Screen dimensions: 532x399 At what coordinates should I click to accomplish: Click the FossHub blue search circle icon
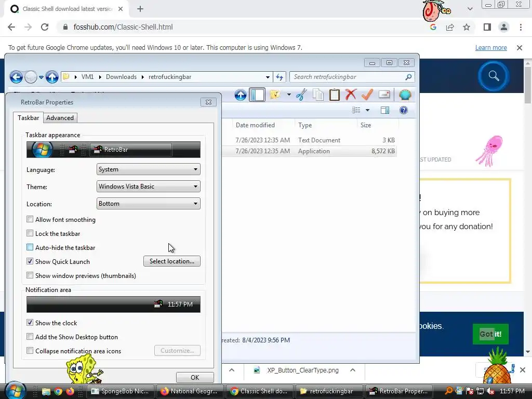coord(494,76)
